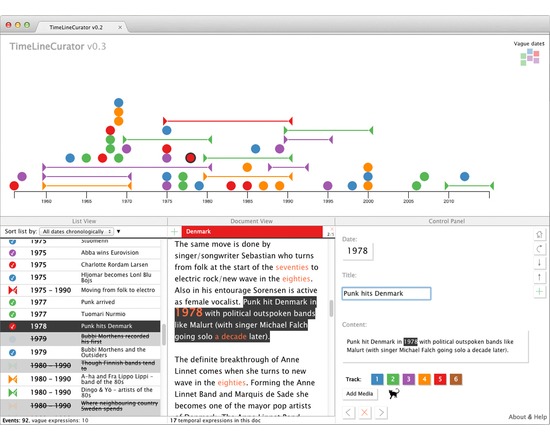Add a document with the green plus
The width and height of the screenshot is (550, 440).
(x=174, y=232)
